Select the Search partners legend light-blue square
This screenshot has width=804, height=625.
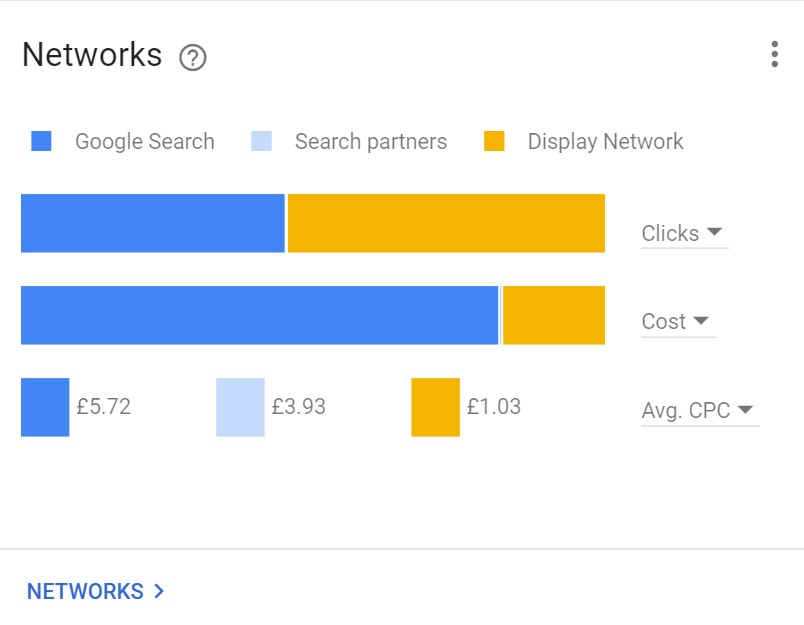pyautogui.click(x=261, y=141)
